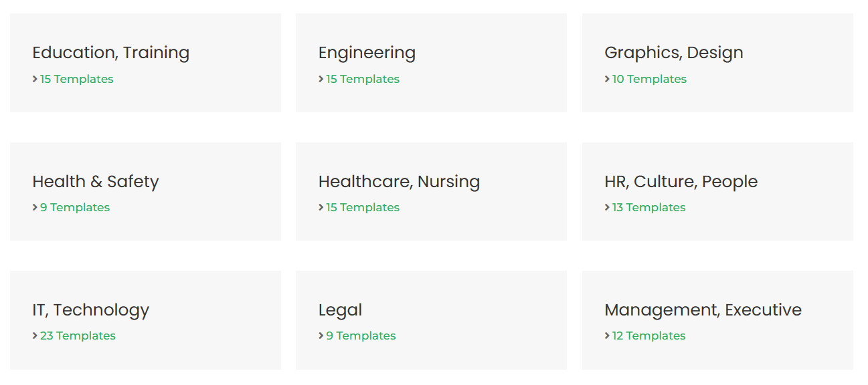The width and height of the screenshot is (868, 385).
Task: Click the chevron icon under Management, Executive
Action: (606, 336)
